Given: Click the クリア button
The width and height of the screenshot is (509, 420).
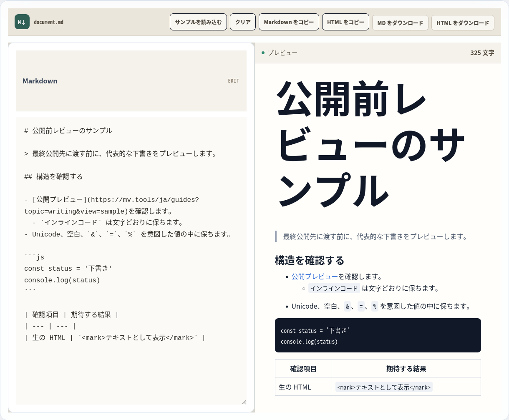Looking at the screenshot, I should [x=243, y=22].
